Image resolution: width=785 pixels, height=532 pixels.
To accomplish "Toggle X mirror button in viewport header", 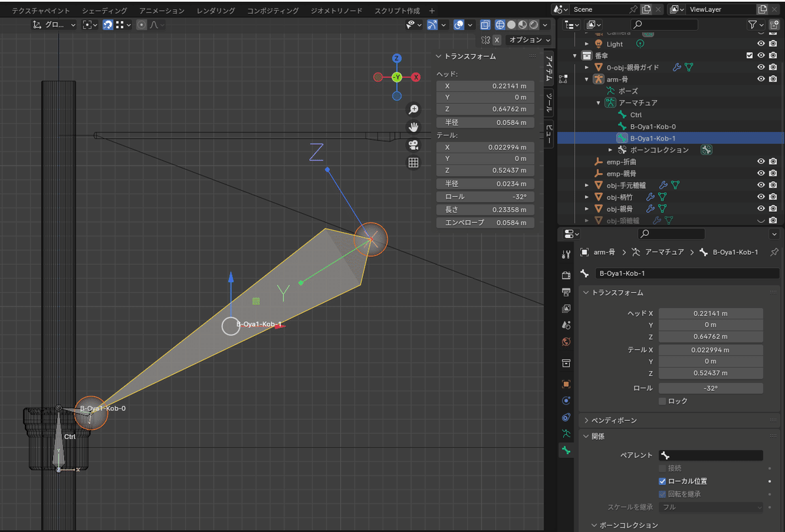I will (x=497, y=40).
